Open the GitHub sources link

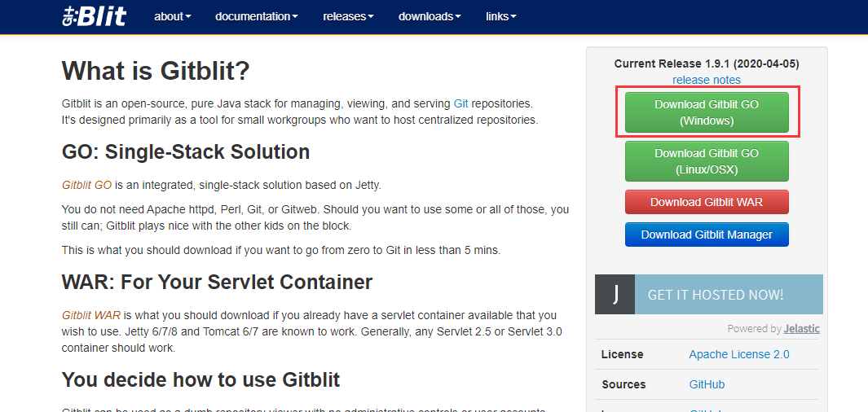pos(707,384)
